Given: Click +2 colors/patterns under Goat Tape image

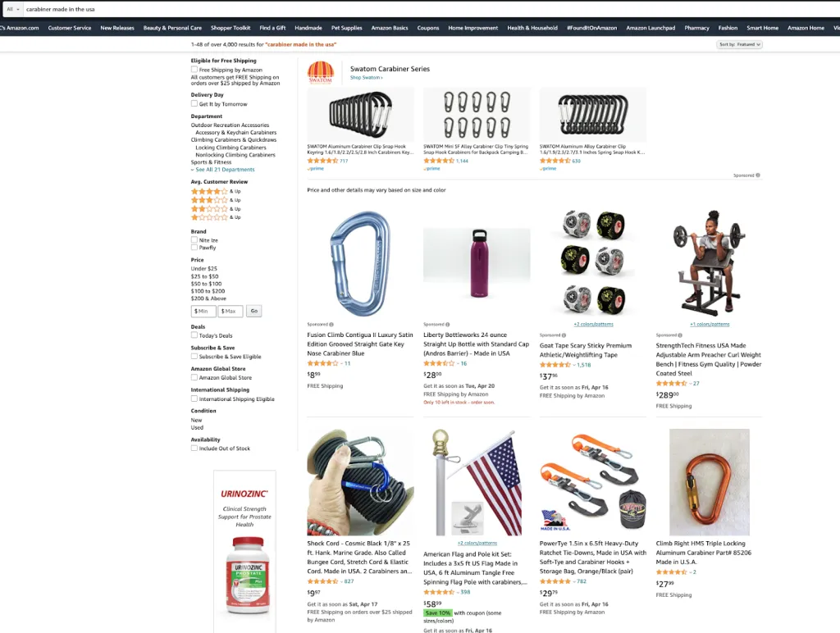Looking at the screenshot, I should point(594,324).
